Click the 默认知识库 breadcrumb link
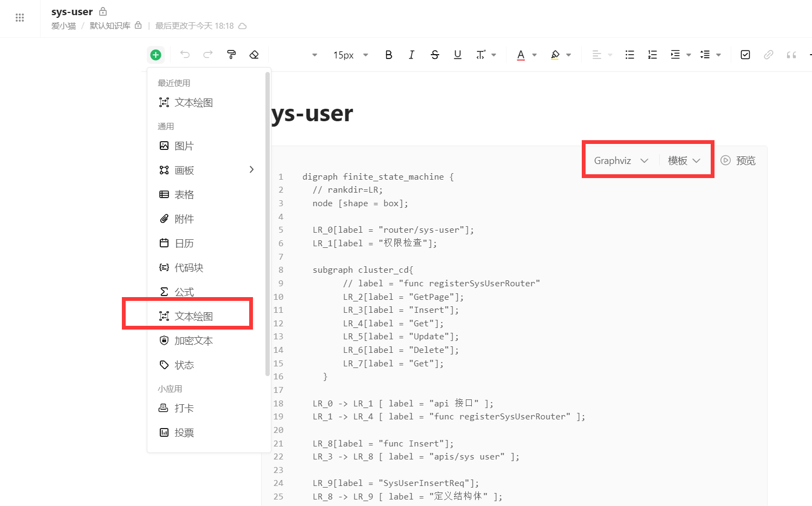Screen dimensions: 812x506 (x=110, y=25)
